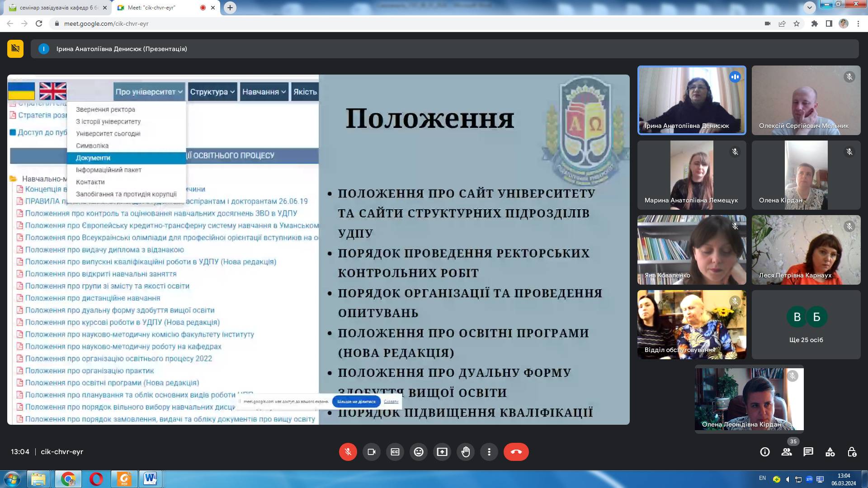Open the Ще 25 осіб tile

coord(806,324)
